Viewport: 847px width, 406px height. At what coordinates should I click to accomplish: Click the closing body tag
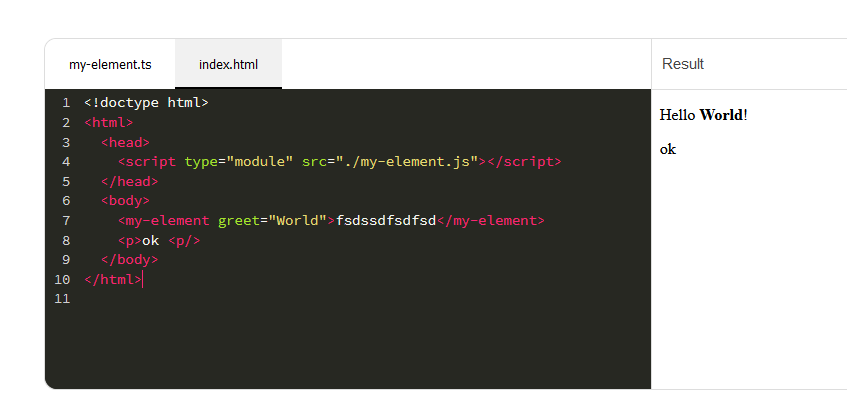(x=130, y=260)
